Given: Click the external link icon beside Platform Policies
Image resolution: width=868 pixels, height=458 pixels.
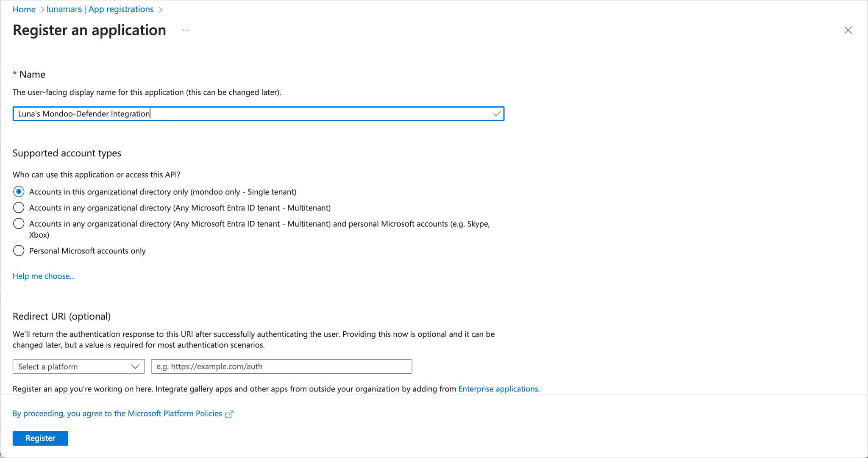Looking at the screenshot, I should (x=229, y=414).
